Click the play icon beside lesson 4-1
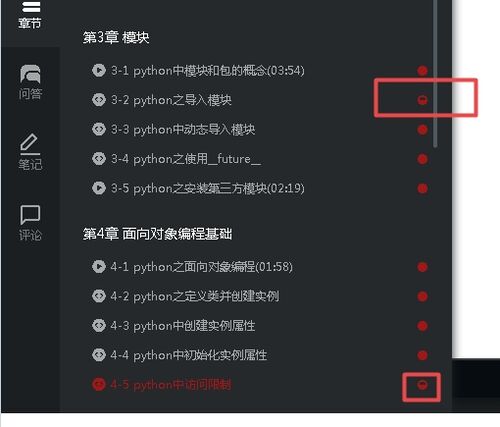The image size is (500, 427). 99,267
